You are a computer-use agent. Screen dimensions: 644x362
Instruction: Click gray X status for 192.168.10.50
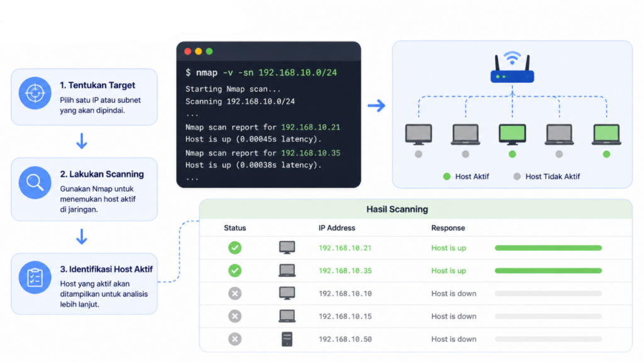235,339
